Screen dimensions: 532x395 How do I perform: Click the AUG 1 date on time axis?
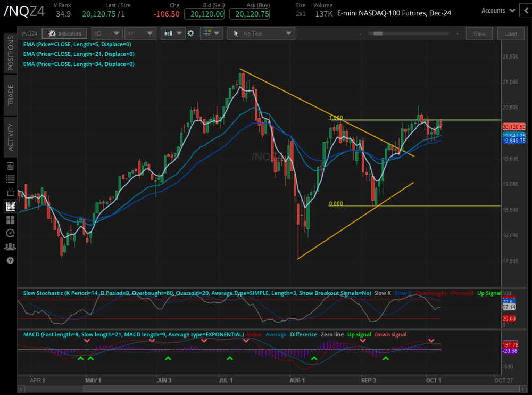297,380
